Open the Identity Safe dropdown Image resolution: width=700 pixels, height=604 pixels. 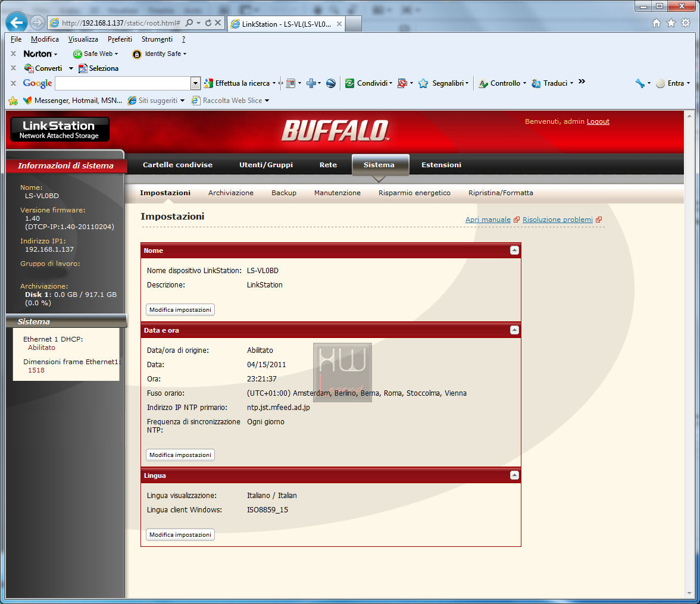pyautogui.click(x=185, y=54)
